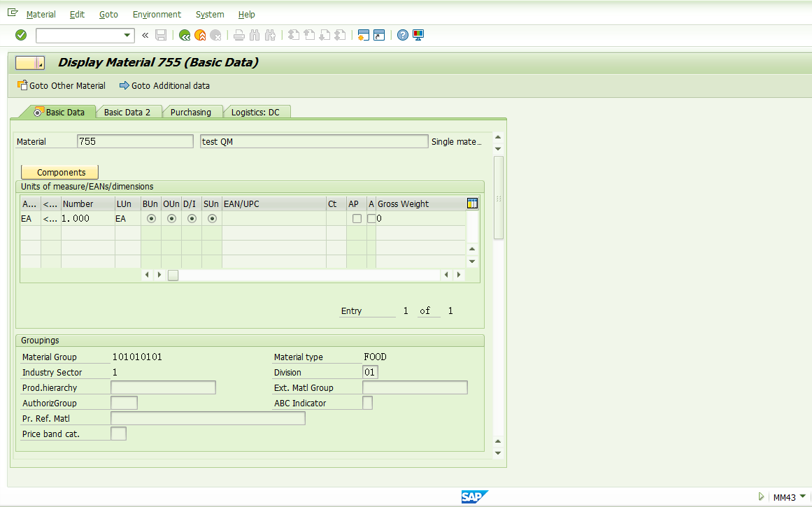The width and height of the screenshot is (812, 507).
Task: Create a new session with the new-session icon
Action: tap(363, 35)
